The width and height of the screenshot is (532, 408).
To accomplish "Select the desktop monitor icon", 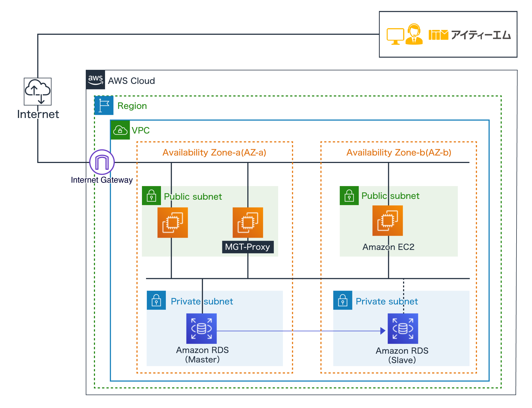I will tap(395, 36).
